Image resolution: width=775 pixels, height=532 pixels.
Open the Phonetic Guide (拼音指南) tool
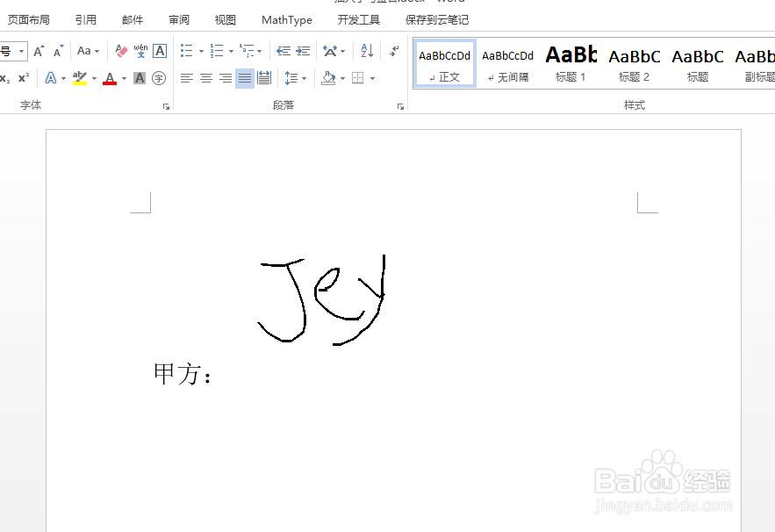tap(140, 50)
